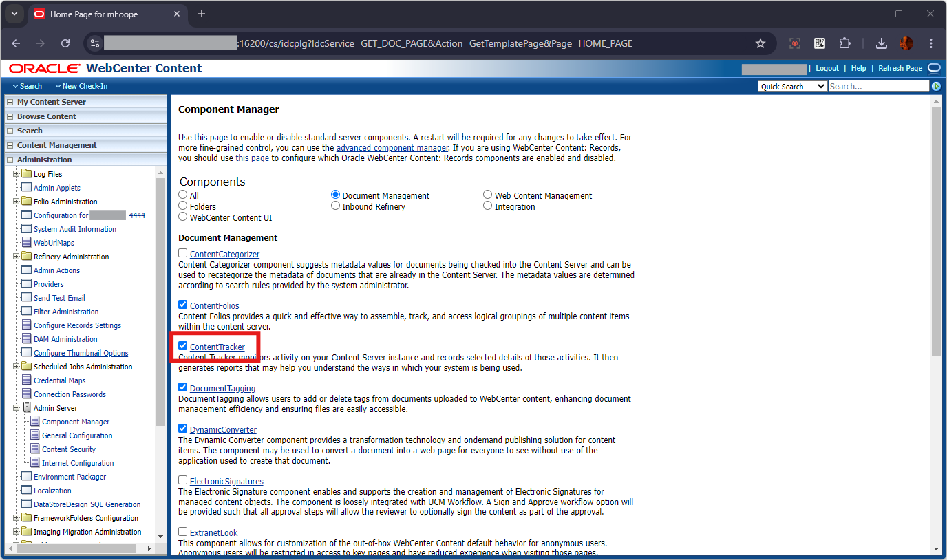Click the Oracle oval icon in header
947x560 pixels.
tap(934, 68)
